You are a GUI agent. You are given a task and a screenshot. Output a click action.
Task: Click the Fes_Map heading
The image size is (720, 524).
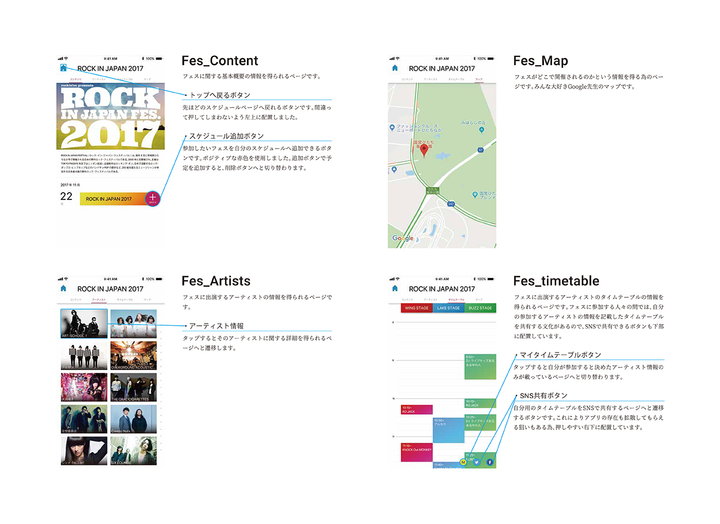point(540,61)
